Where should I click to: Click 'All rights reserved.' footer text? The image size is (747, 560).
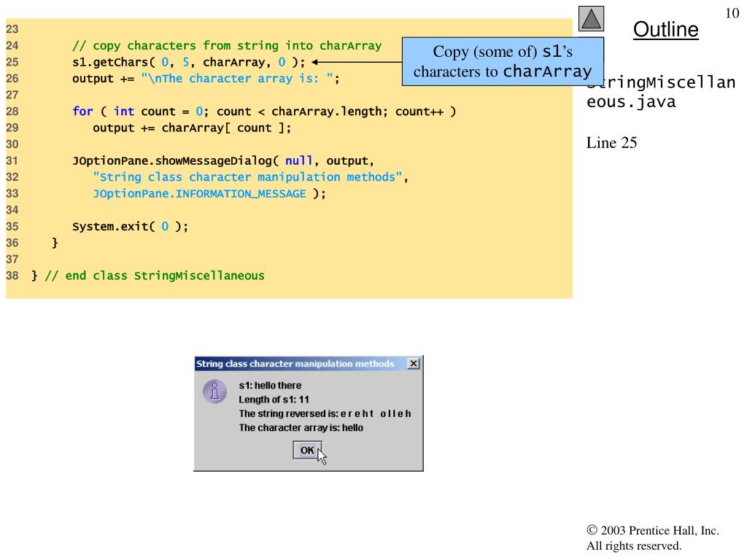(634, 545)
